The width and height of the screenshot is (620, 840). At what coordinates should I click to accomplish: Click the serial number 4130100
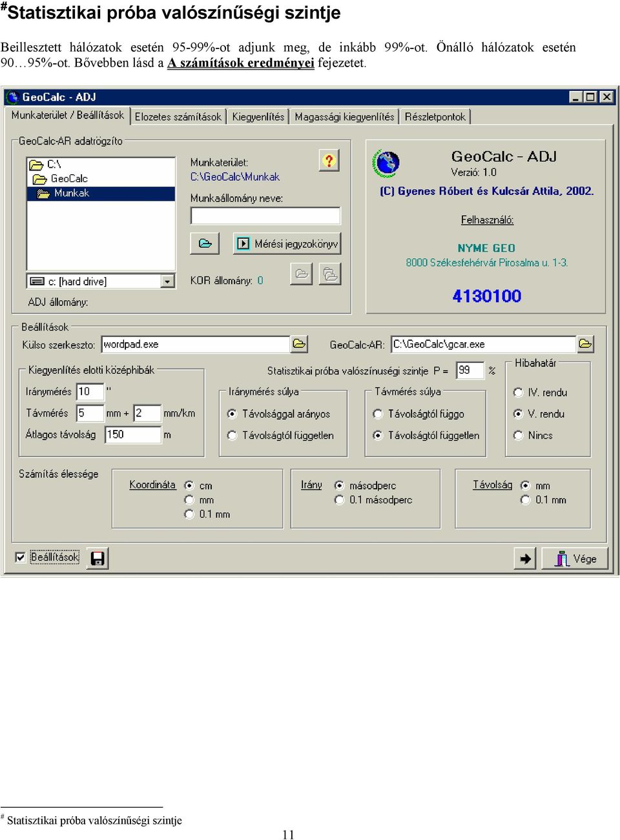point(486,296)
